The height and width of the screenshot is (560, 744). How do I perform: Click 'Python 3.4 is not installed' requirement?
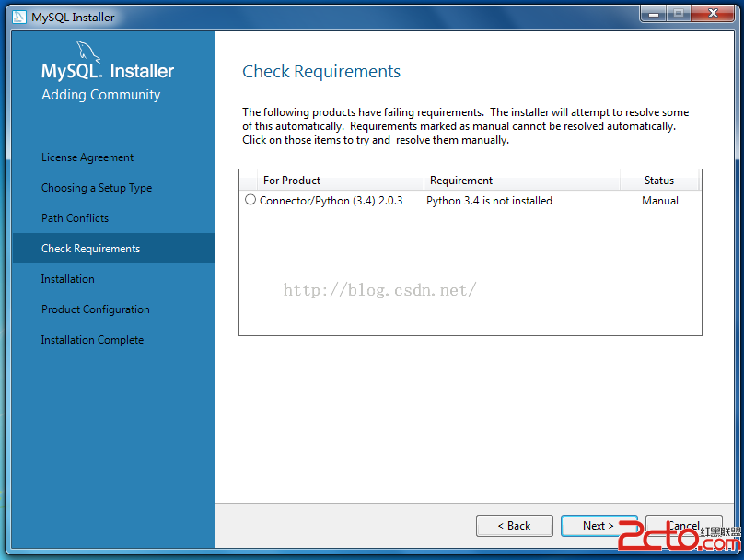489,201
